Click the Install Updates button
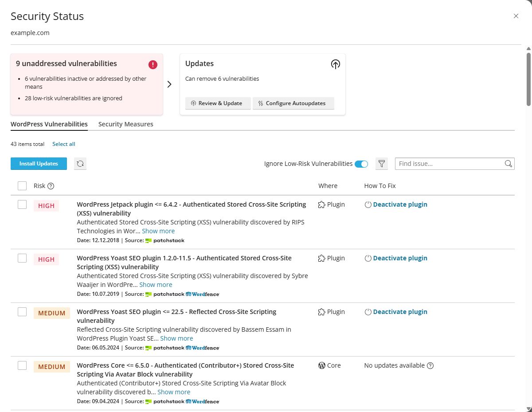 [x=39, y=164]
